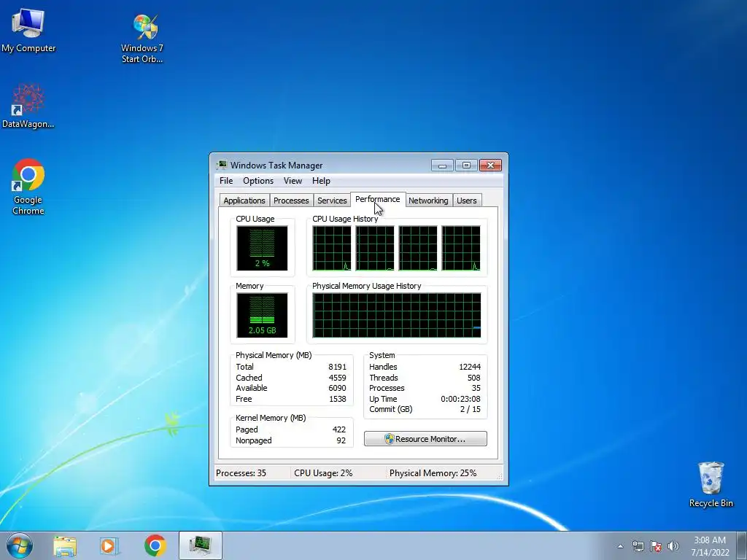
Task: Open My Computer desktop icon
Action: [28, 30]
